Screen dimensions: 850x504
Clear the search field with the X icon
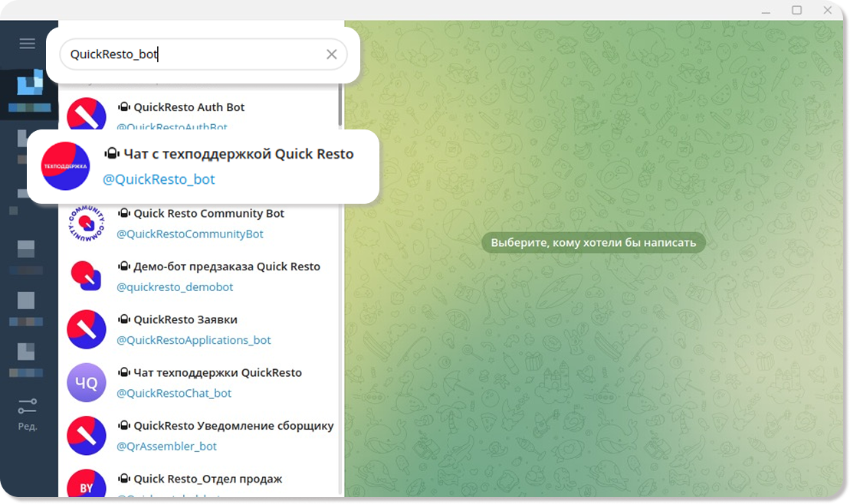[x=331, y=54]
